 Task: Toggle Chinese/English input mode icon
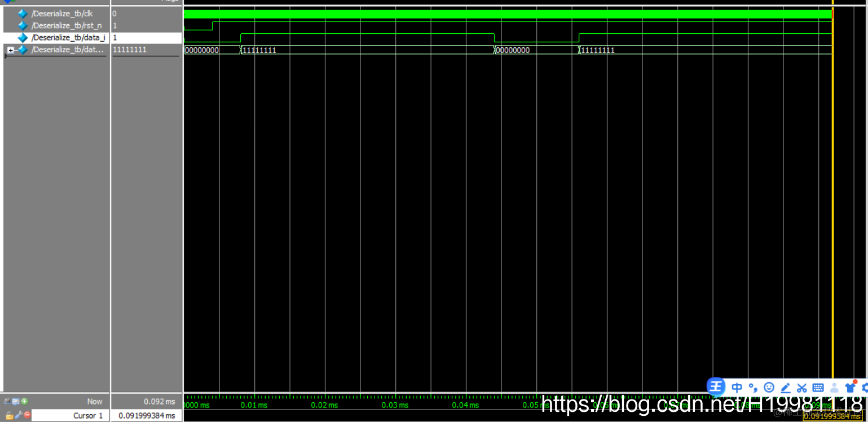click(x=737, y=388)
